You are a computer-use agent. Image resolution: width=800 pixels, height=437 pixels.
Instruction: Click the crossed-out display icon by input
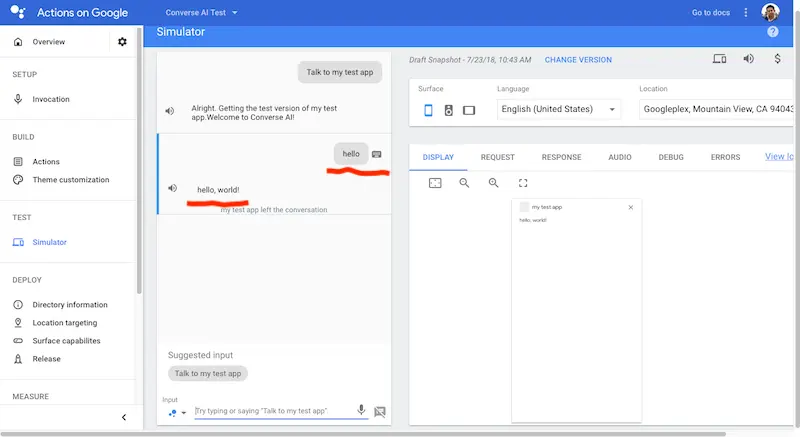(380, 412)
